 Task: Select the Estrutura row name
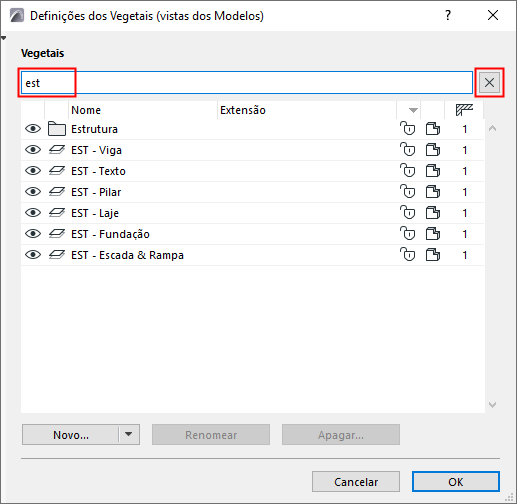tap(94, 129)
